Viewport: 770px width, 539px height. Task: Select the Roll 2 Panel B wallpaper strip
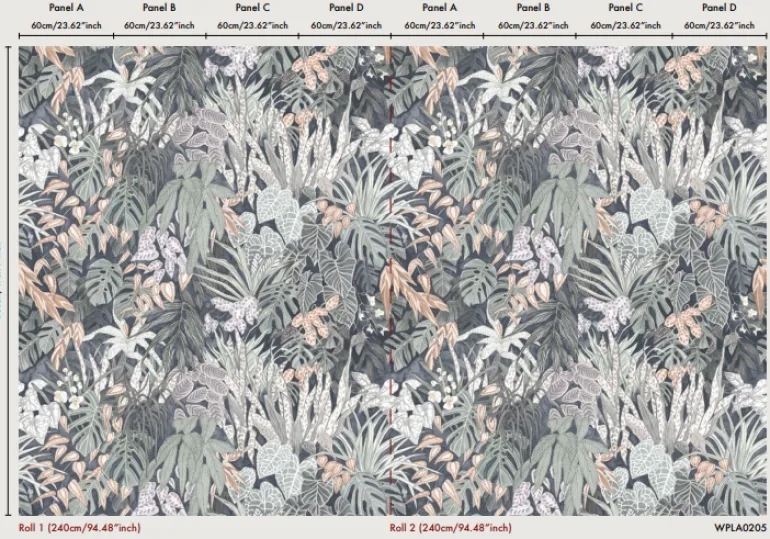click(x=534, y=280)
